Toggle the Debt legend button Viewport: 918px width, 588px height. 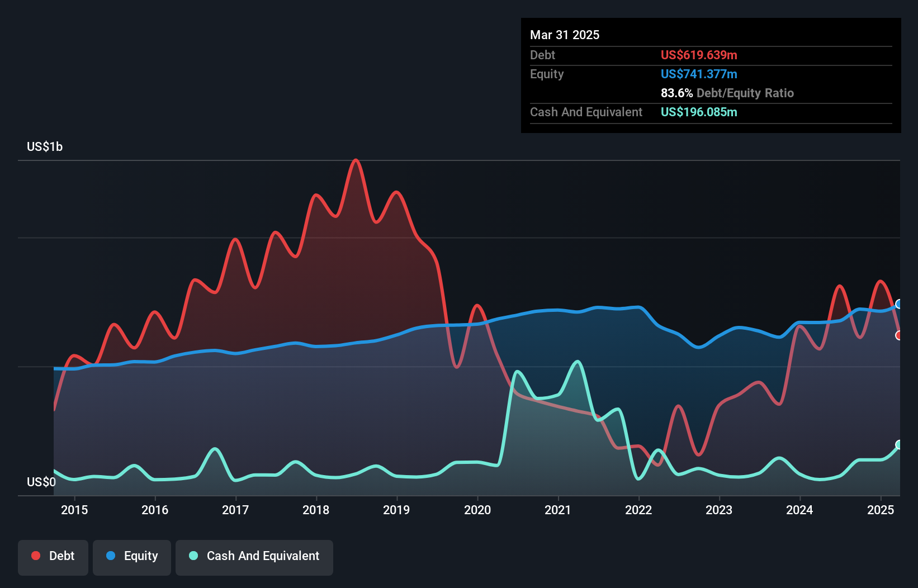pos(53,557)
